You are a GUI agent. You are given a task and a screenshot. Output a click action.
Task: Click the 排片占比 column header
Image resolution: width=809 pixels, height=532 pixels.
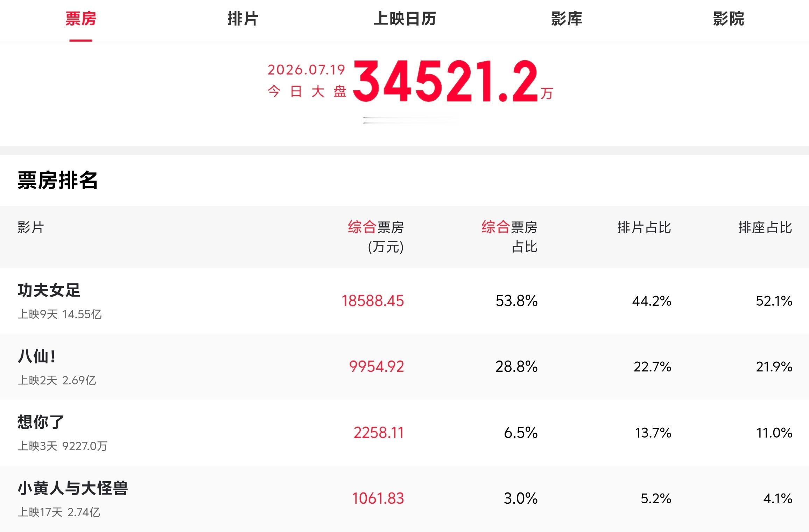pyautogui.click(x=644, y=227)
